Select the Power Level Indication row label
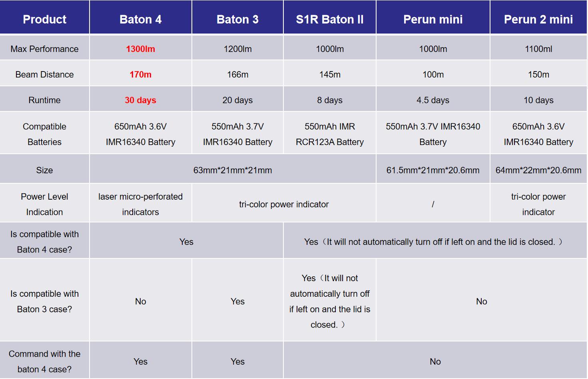 pos(44,204)
